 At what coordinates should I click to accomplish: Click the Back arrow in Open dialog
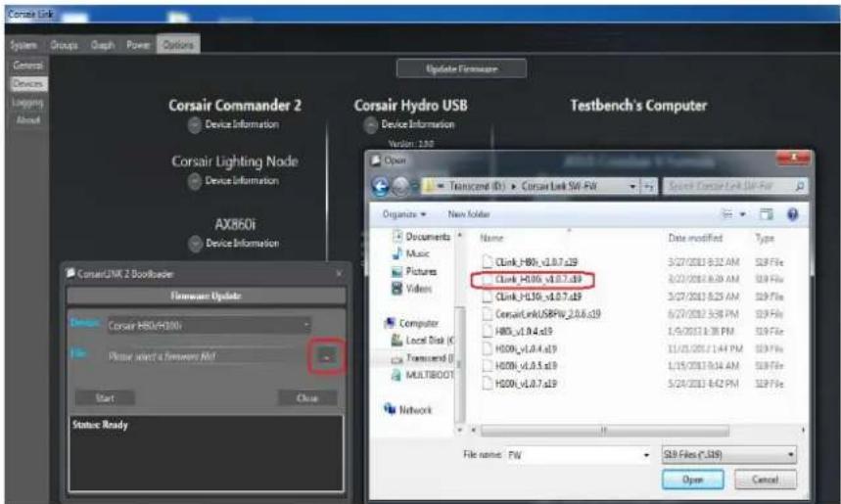380,187
